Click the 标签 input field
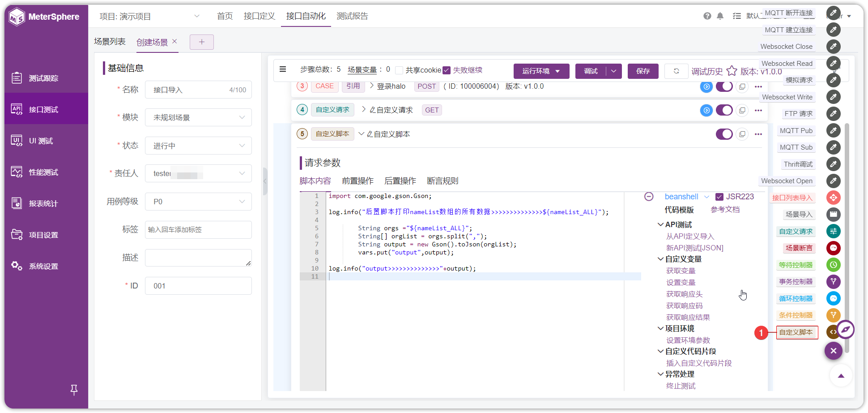868x413 pixels. [x=198, y=230]
